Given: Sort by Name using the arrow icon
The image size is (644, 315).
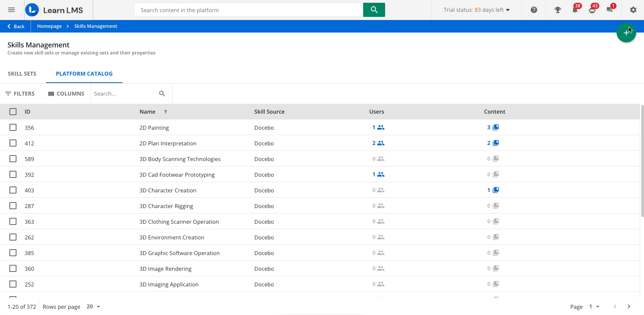Looking at the screenshot, I should click(166, 112).
